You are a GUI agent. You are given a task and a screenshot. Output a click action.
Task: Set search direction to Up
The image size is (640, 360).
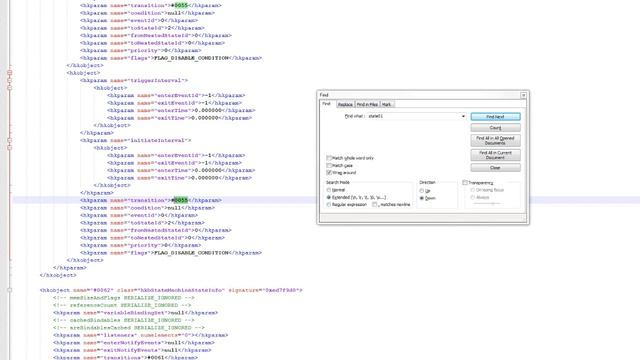click(422, 191)
